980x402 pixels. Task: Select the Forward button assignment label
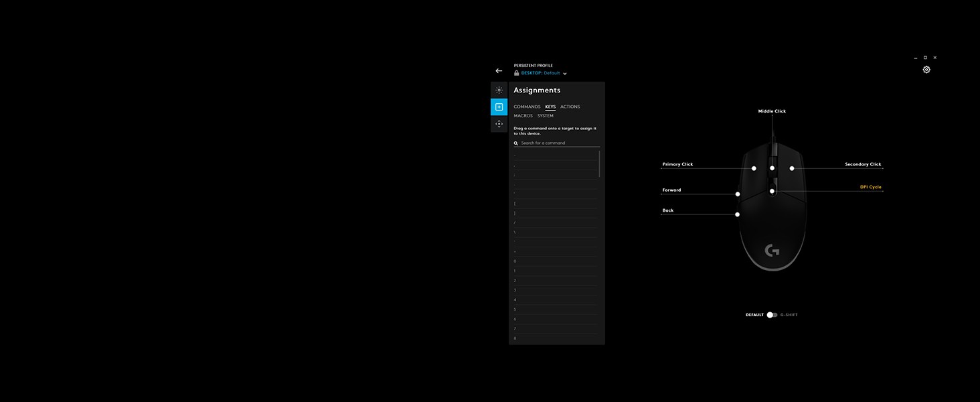click(671, 190)
